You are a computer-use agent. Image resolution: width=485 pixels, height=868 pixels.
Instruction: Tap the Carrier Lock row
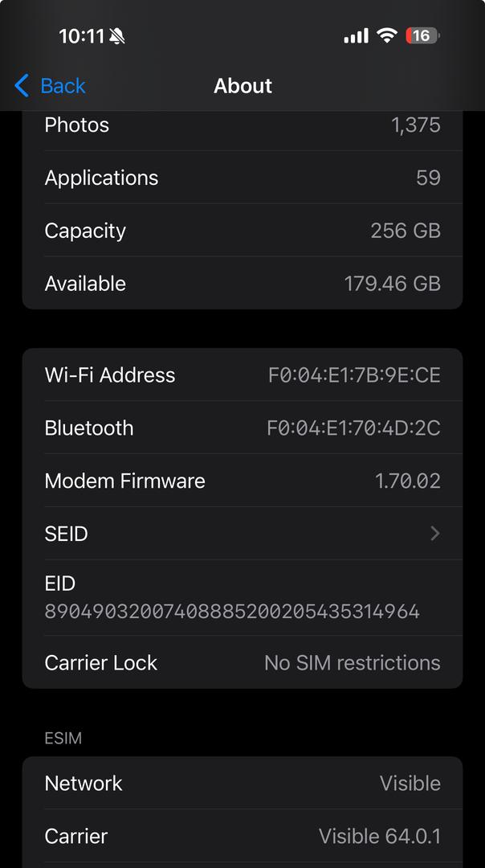(x=241, y=663)
